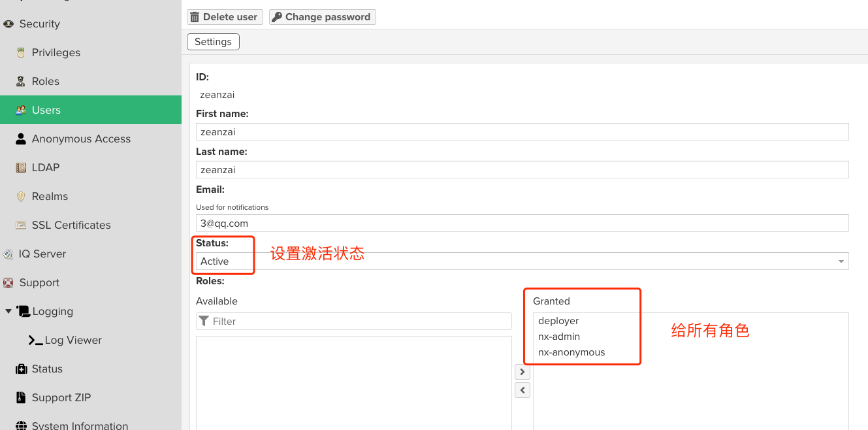Open Anonymous Access settings
This screenshot has height=430, width=868.
pyautogui.click(x=81, y=139)
